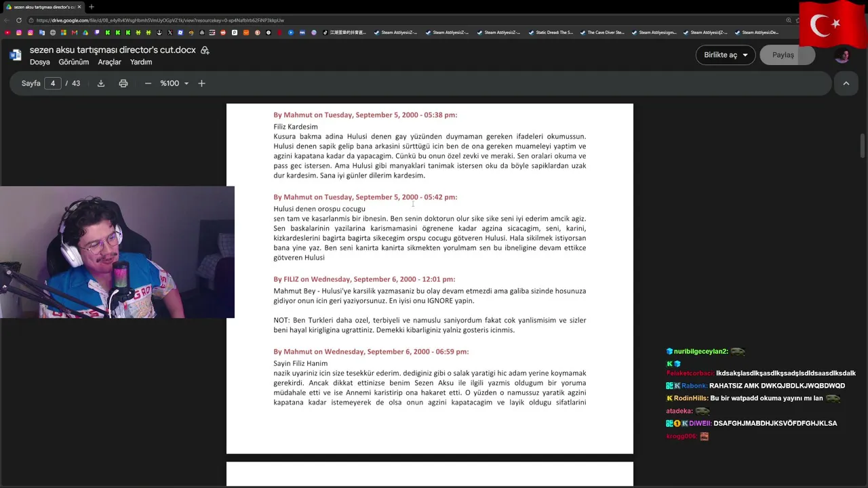This screenshot has width=868, height=488.
Task: Collapse the toolbar with the chevron up
Action: tap(846, 83)
